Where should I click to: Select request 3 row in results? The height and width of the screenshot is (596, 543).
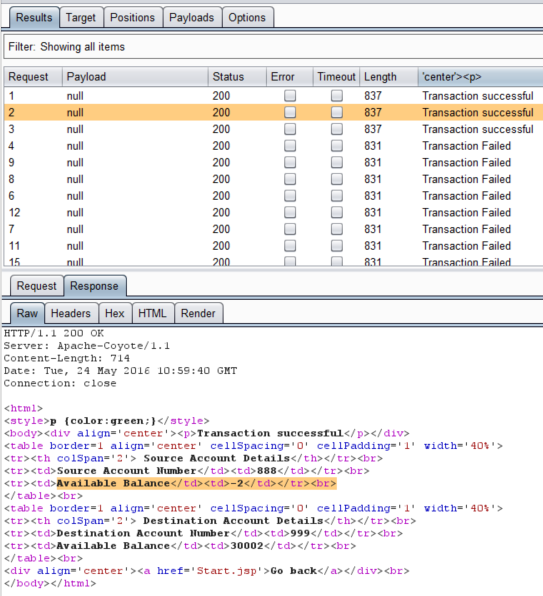[273, 129]
